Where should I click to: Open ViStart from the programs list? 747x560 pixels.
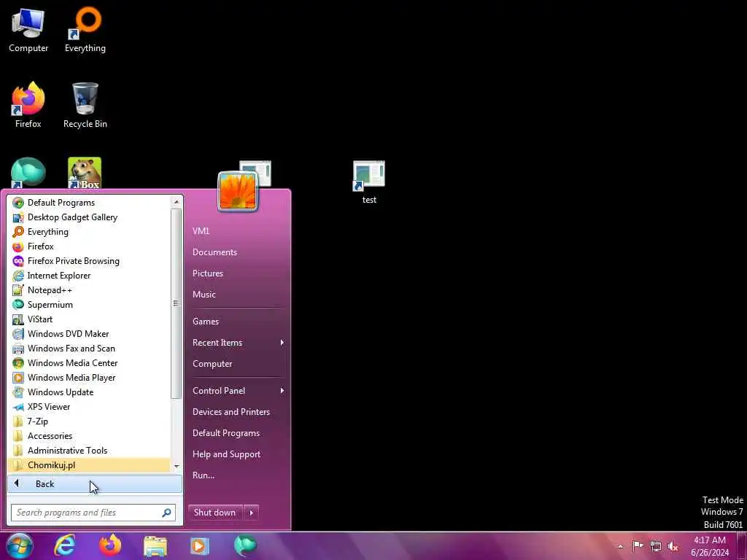point(89,319)
